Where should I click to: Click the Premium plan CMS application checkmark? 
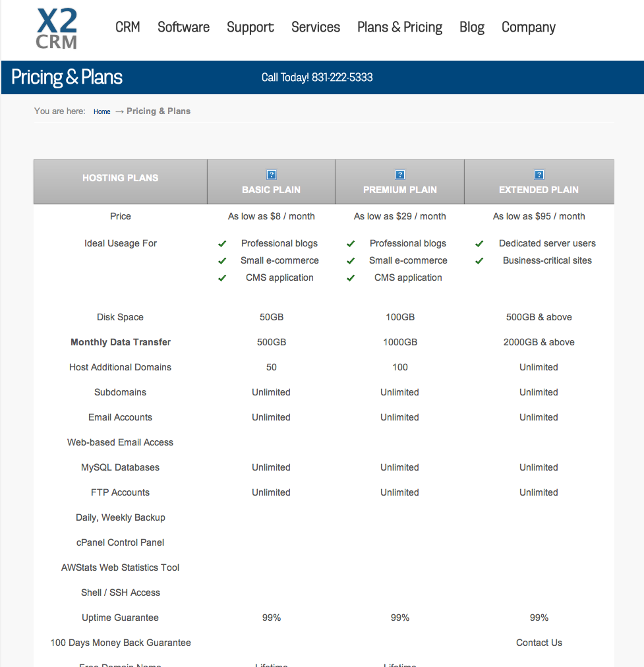click(351, 277)
